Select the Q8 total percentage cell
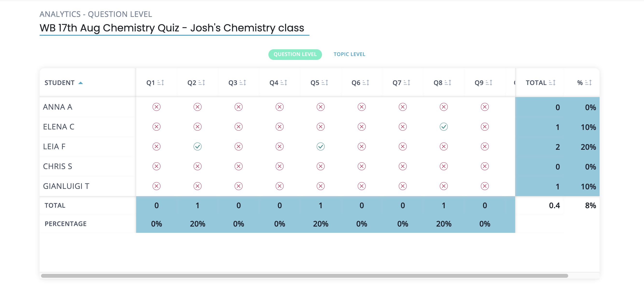Screen dimensions: 644x285 pyautogui.click(x=443, y=223)
